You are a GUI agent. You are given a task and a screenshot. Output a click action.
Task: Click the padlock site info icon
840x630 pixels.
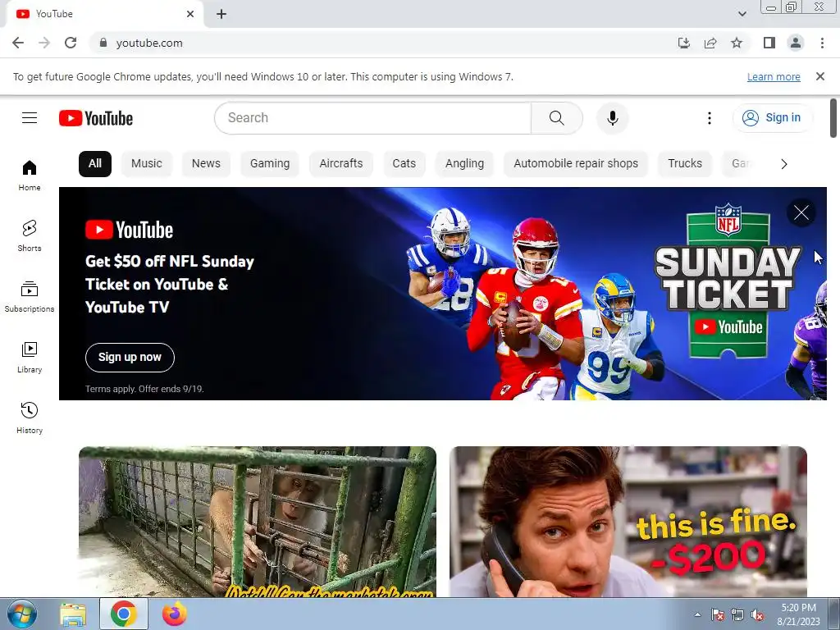click(103, 43)
